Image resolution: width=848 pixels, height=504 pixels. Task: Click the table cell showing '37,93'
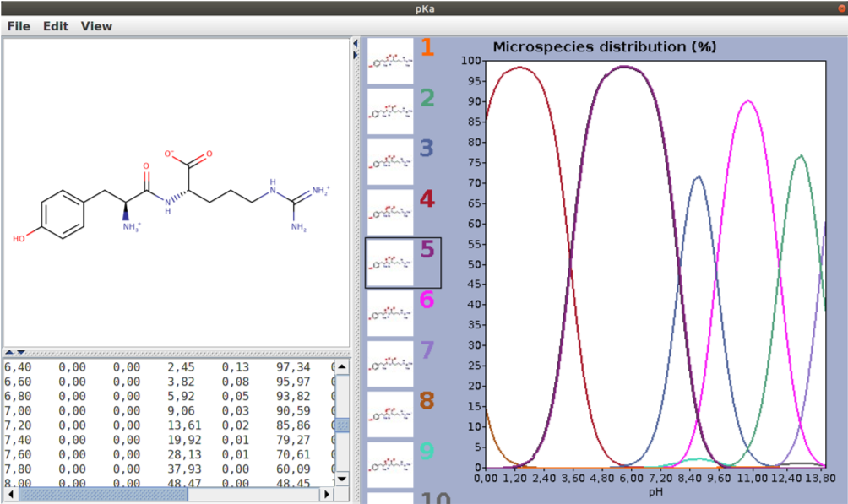tap(184, 469)
